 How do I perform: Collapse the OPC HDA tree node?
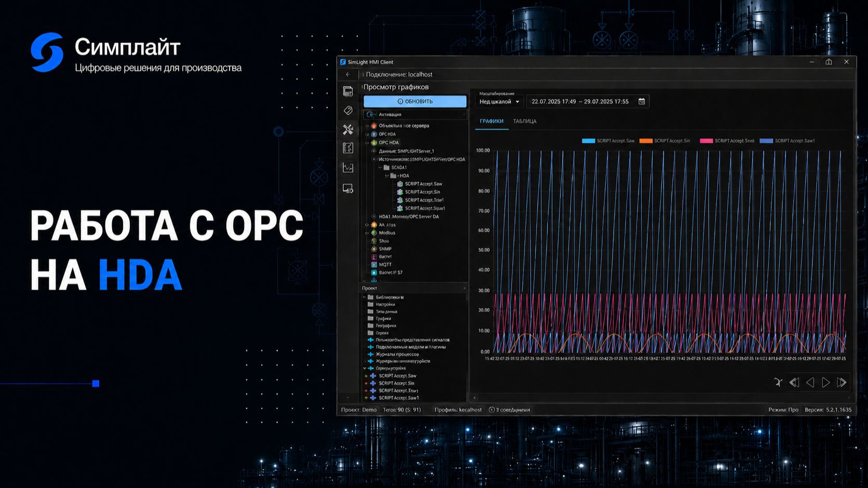click(x=367, y=142)
